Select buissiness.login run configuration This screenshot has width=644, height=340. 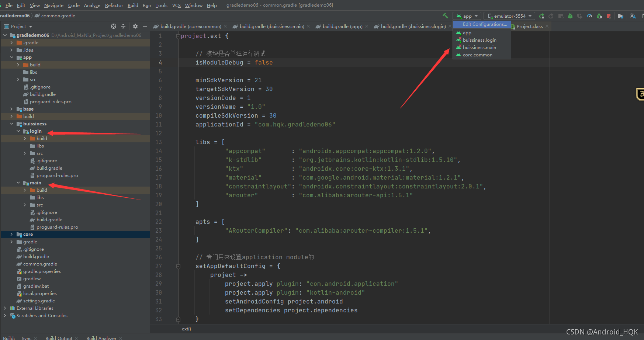point(482,40)
